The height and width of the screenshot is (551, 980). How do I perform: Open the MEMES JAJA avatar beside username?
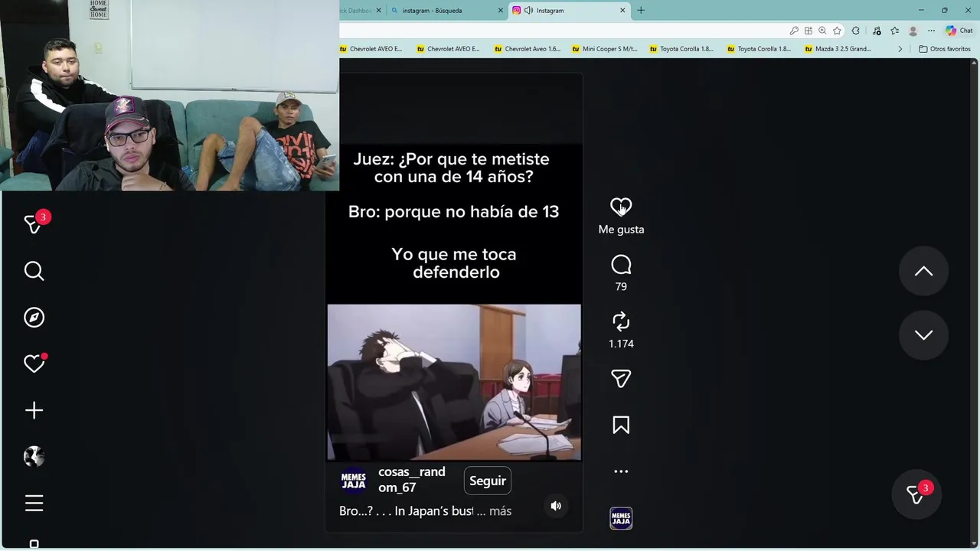[354, 481]
